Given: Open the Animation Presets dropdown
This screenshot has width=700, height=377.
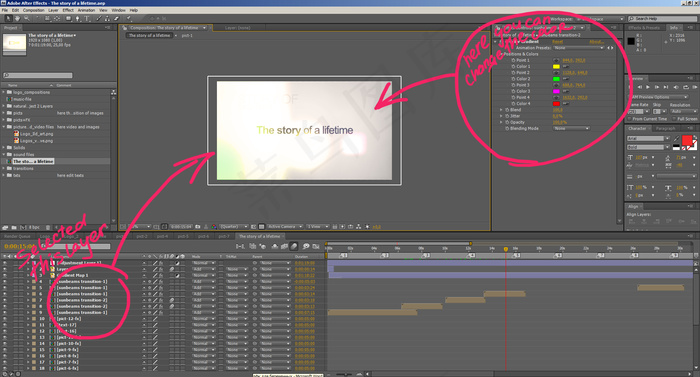Looking at the screenshot, I should (579, 48).
